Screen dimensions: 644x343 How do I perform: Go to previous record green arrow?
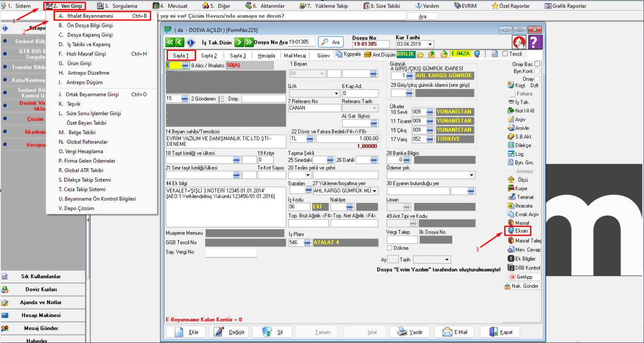click(x=180, y=42)
